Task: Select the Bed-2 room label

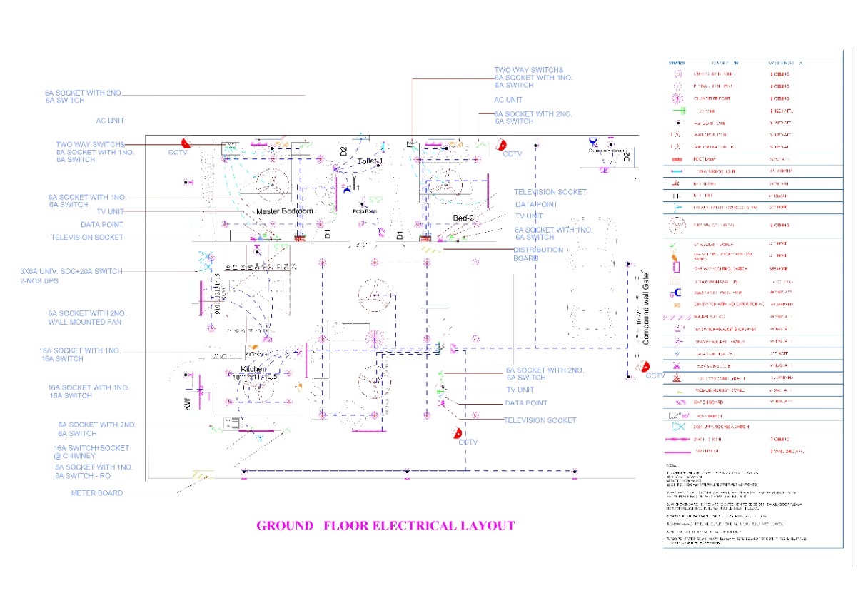Action: tap(464, 218)
